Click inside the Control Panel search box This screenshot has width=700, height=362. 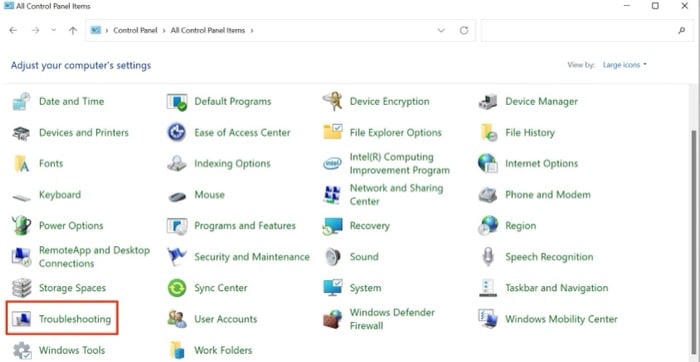(x=586, y=30)
